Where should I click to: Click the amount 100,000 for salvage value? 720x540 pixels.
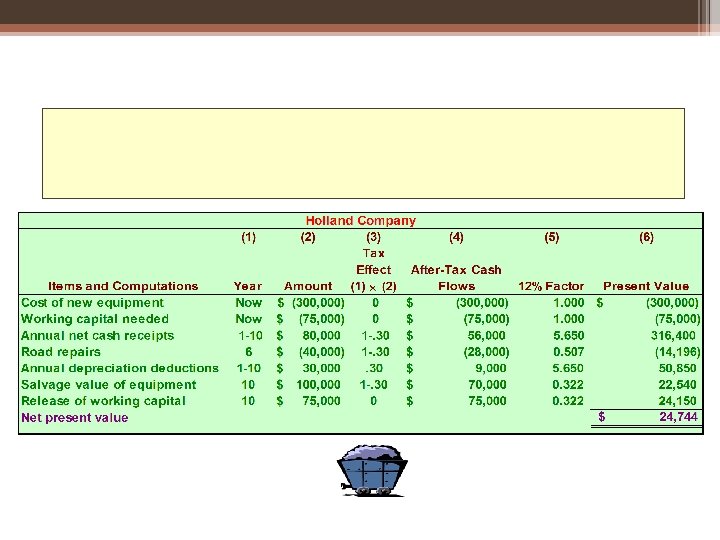pos(318,385)
